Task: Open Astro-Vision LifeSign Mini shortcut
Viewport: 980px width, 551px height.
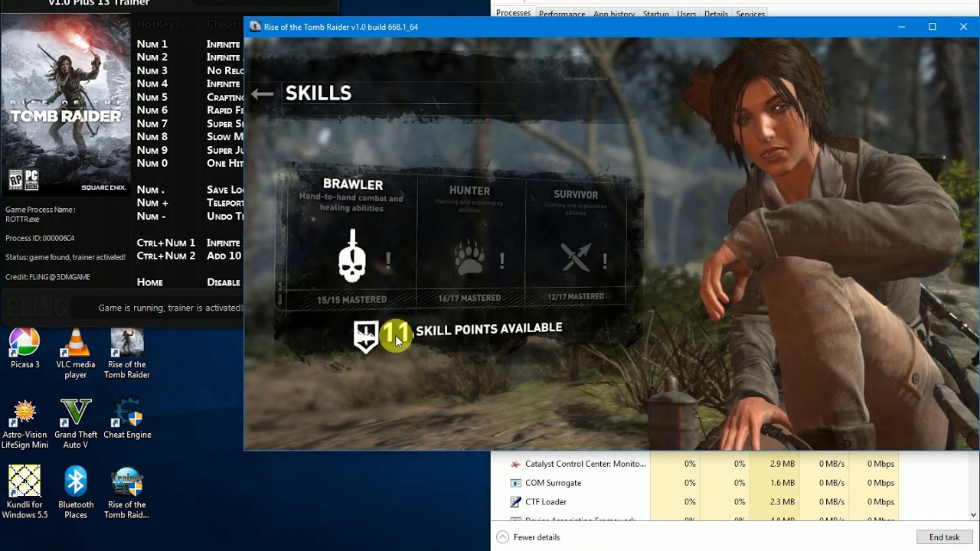Action: [x=24, y=424]
